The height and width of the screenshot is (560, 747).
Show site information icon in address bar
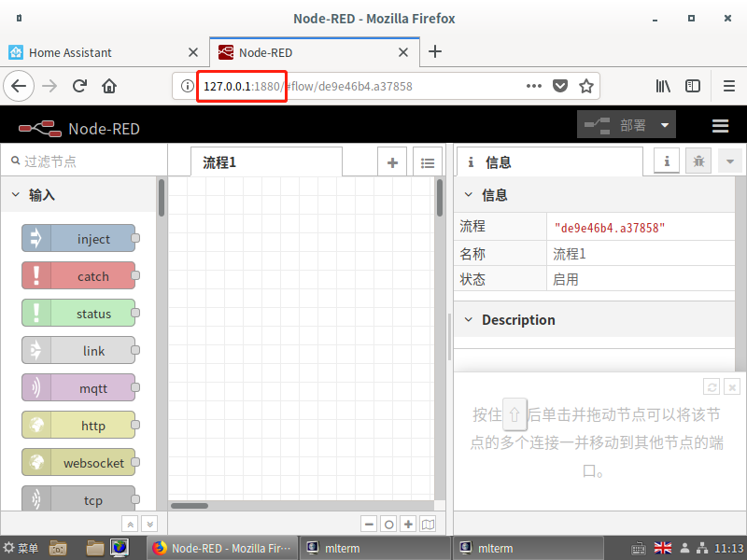tap(188, 86)
